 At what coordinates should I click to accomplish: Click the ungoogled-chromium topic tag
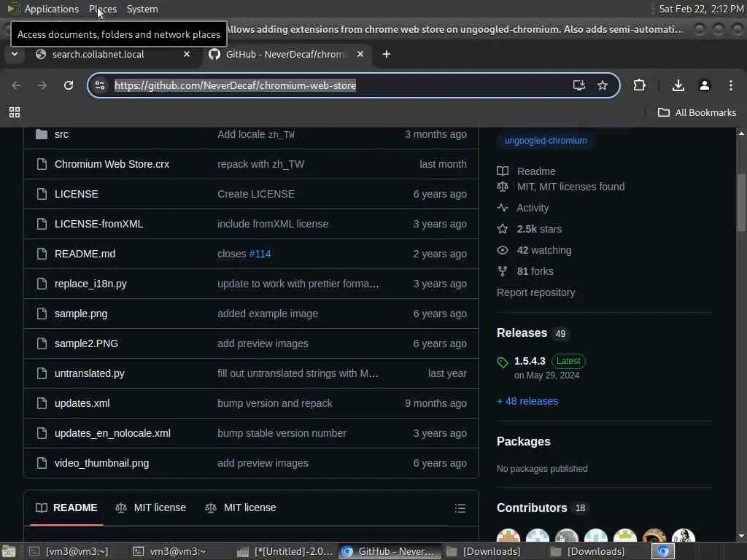click(546, 141)
